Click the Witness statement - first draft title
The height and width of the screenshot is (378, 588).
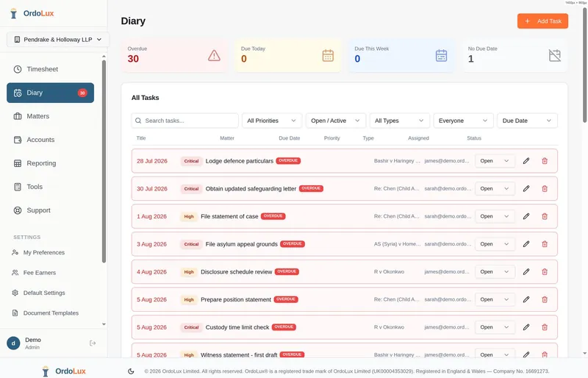point(239,354)
